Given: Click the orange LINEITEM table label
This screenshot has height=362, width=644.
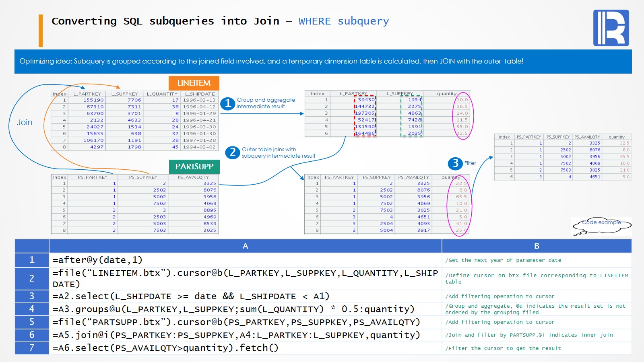Looking at the screenshot, I should 194,83.
